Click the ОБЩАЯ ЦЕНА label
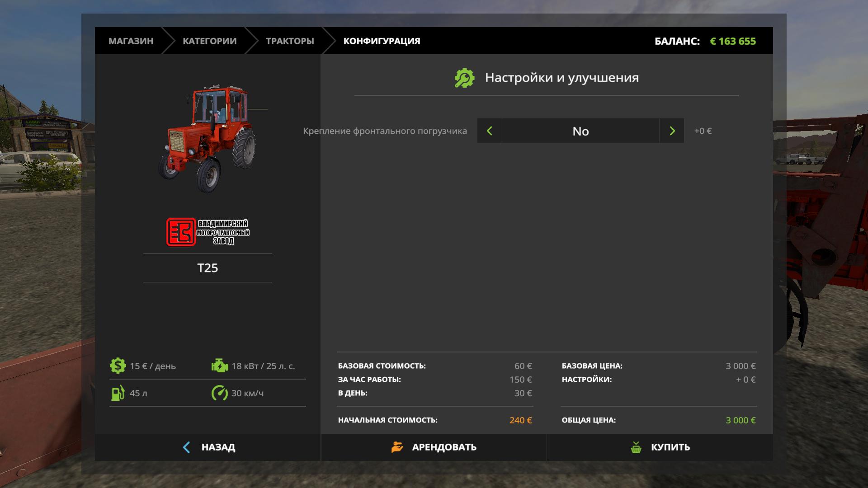Viewport: 868px width, 488px height. pos(589,420)
